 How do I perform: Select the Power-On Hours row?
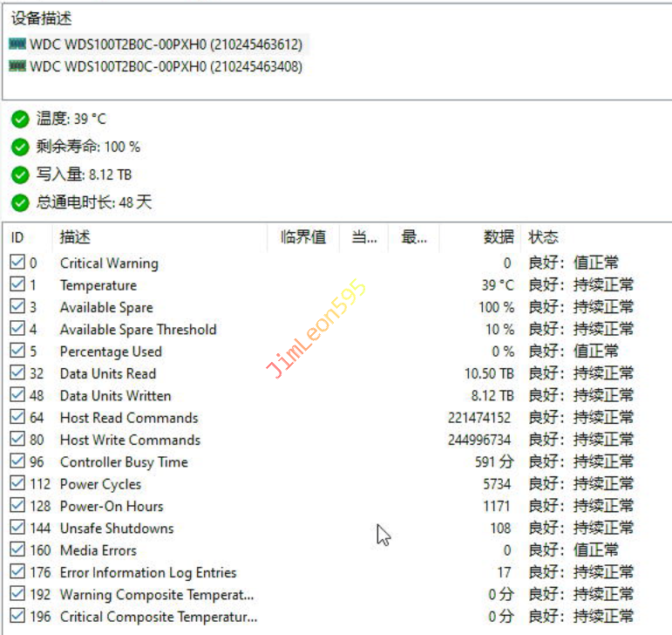coord(112,506)
